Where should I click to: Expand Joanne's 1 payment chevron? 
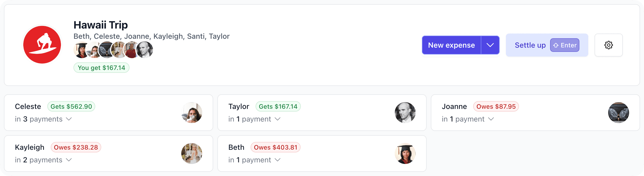(491, 119)
